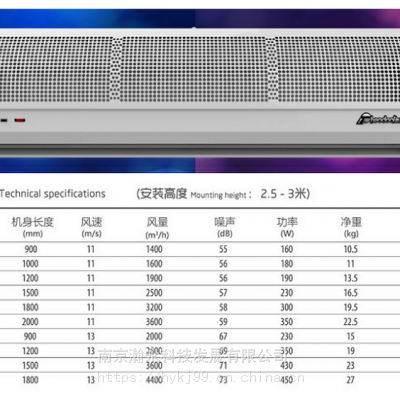Viewport: 400px width, 400px height.
Task: Select the 58 noise value cell
Action: [223, 307]
